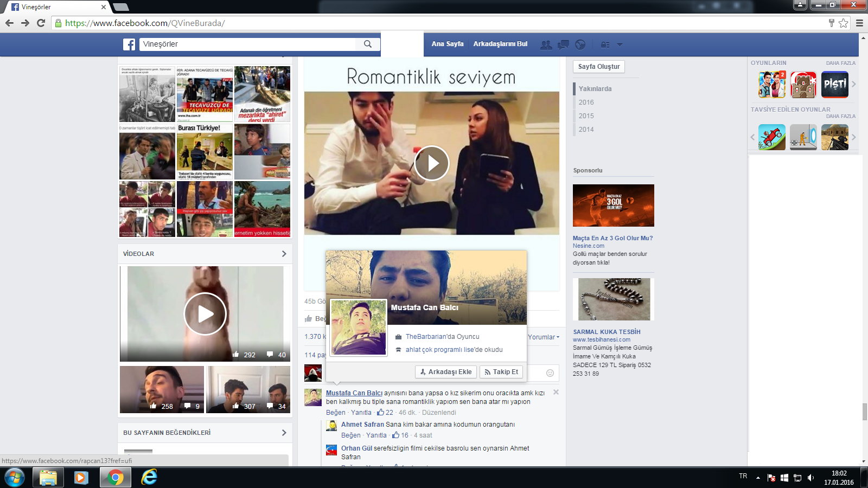Click Daha Fazla next to Oyunların
The width and height of the screenshot is (868, 488).
click(x=841, y=63)
